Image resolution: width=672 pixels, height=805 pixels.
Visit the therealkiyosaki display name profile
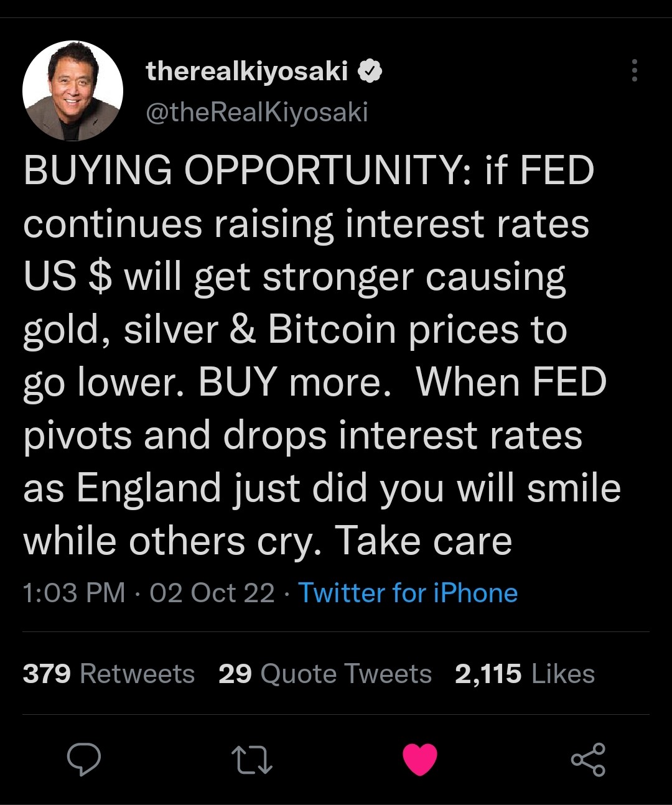pyautogui.click(x=246, y=72)
